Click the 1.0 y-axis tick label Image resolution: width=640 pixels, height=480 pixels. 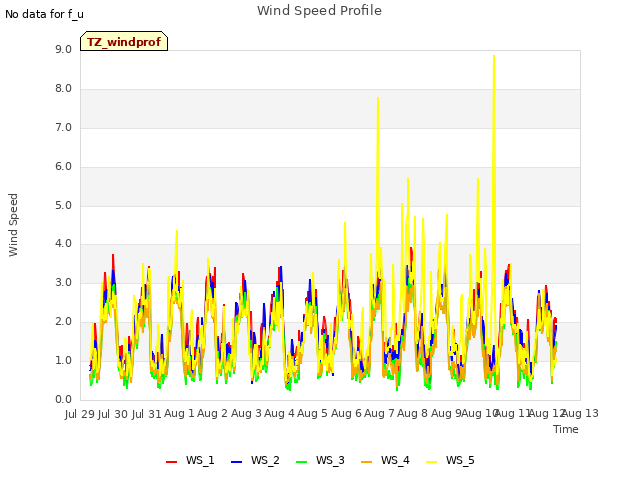coord(63,360)
